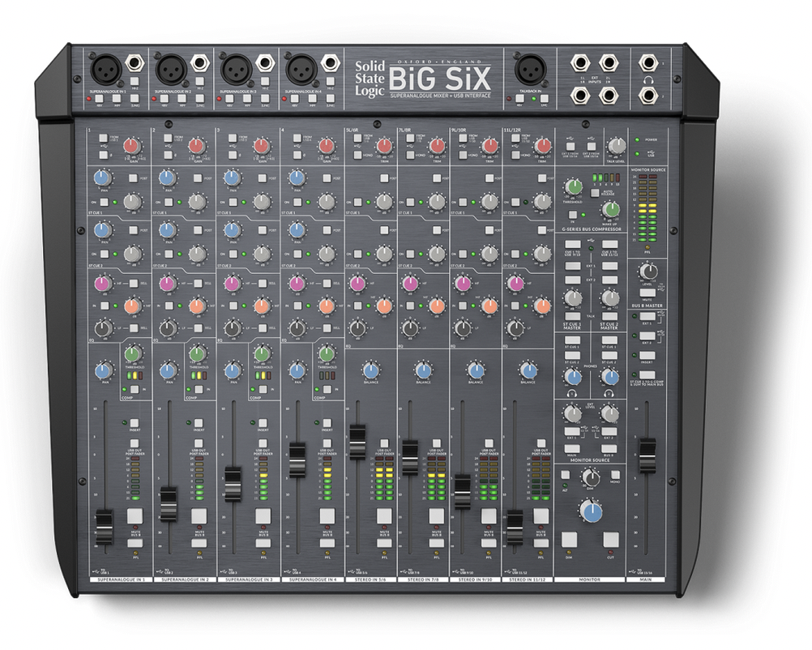Click the blue PAN knob on channel 3
The width and height of the screenshot is (812, 650).
click(x=233, y=371)
